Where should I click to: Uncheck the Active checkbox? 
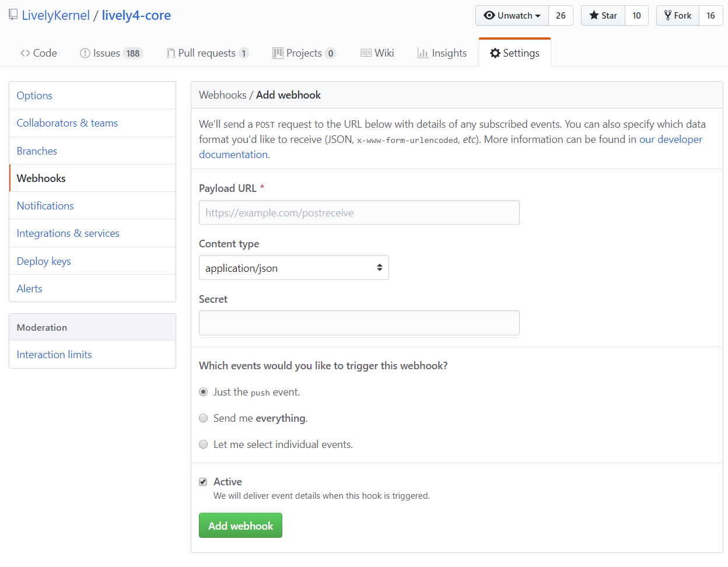point(203,482)
